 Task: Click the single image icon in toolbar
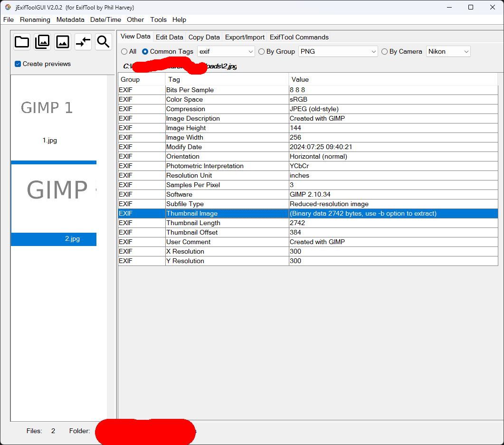click(x=62, y=42)
